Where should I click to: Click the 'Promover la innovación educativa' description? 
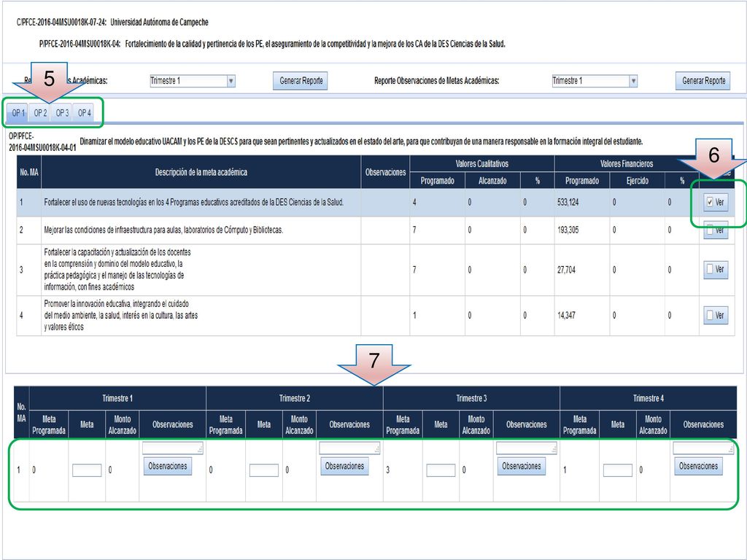click(121, 315)
